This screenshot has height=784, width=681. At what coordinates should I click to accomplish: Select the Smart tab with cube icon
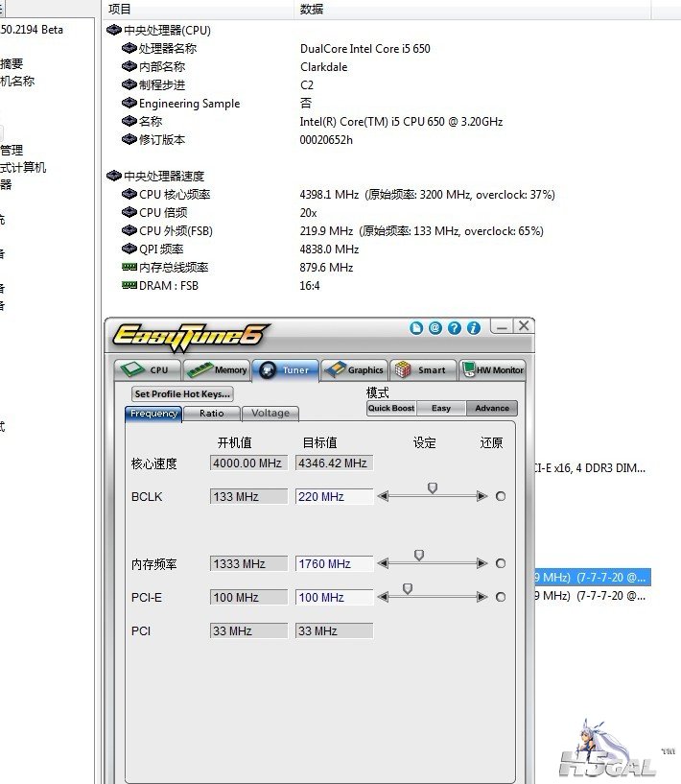click(422, 369)
